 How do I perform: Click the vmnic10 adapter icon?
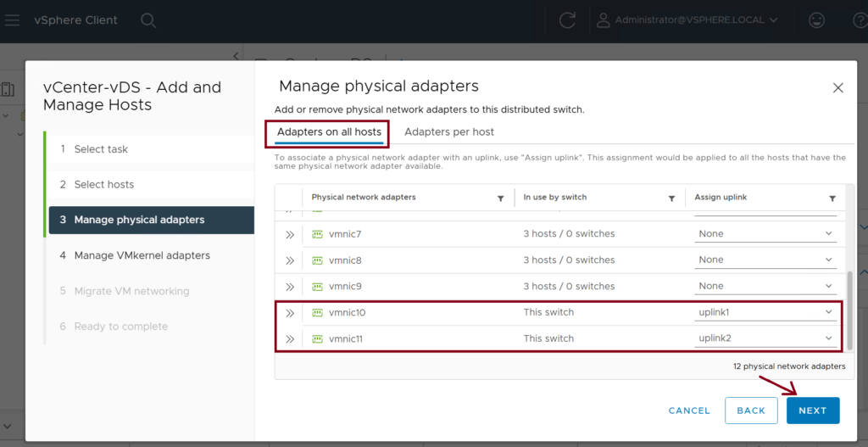[317, 313]
